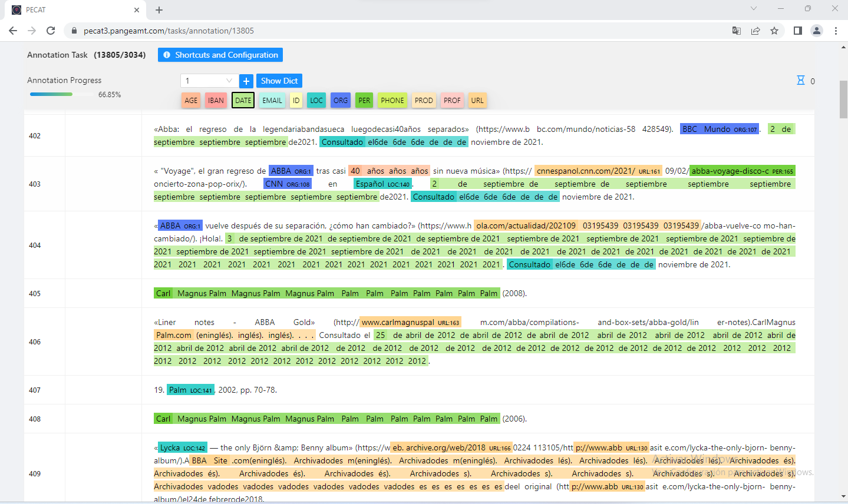Select the PER label tag

364,101
